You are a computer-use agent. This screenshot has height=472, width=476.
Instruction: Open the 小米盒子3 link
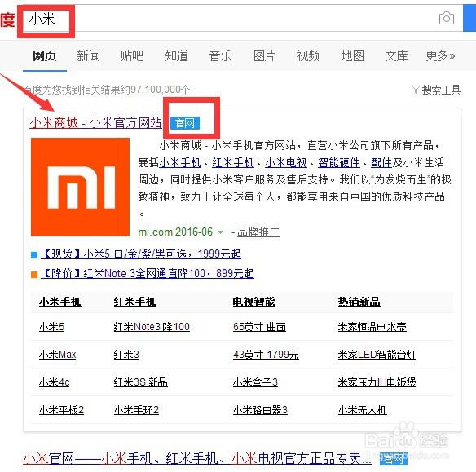click(x=255, y=382)
